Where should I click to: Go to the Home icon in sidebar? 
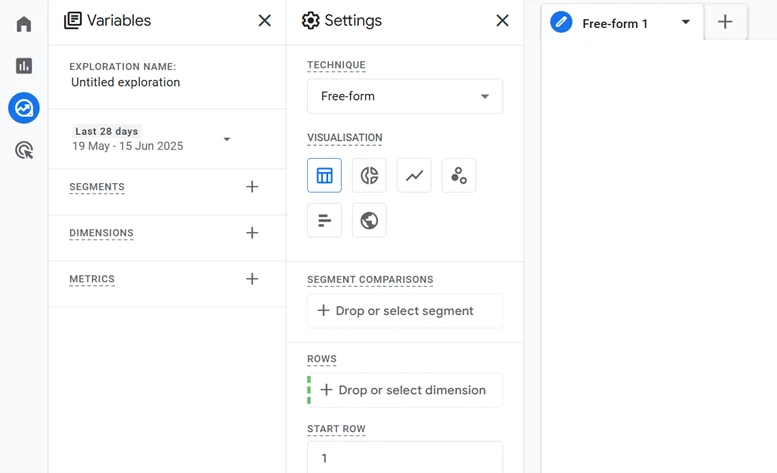point(24,24)
